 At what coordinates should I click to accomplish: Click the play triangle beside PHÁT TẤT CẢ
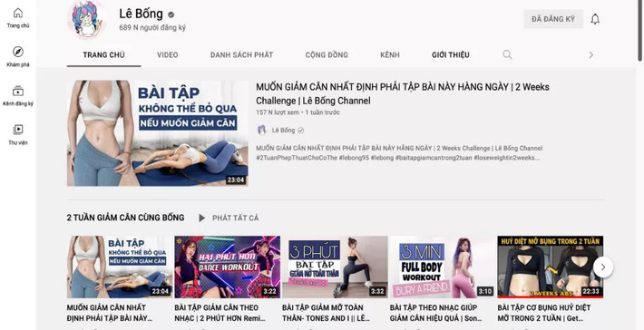pos(201,218)
